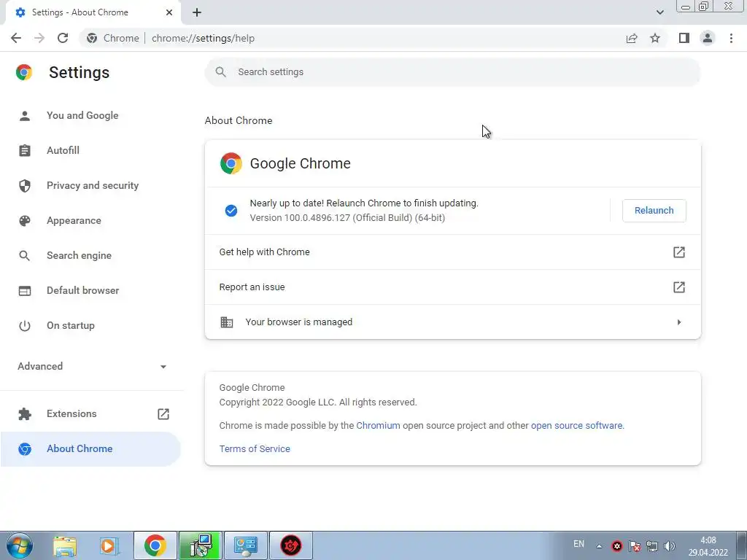The width and height of the screenshot is (747, 560).
Task: Click the On startup power icon
Action: (25, 326)
